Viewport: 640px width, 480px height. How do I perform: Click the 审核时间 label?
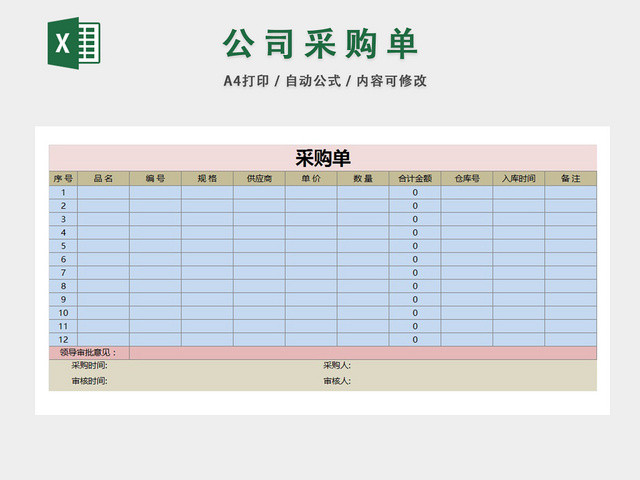89,381
